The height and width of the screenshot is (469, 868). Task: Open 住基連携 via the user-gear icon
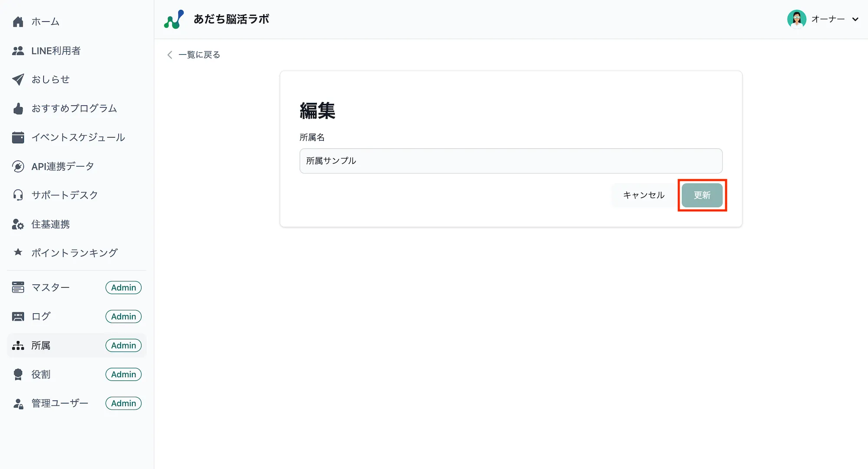coord(18,224)
